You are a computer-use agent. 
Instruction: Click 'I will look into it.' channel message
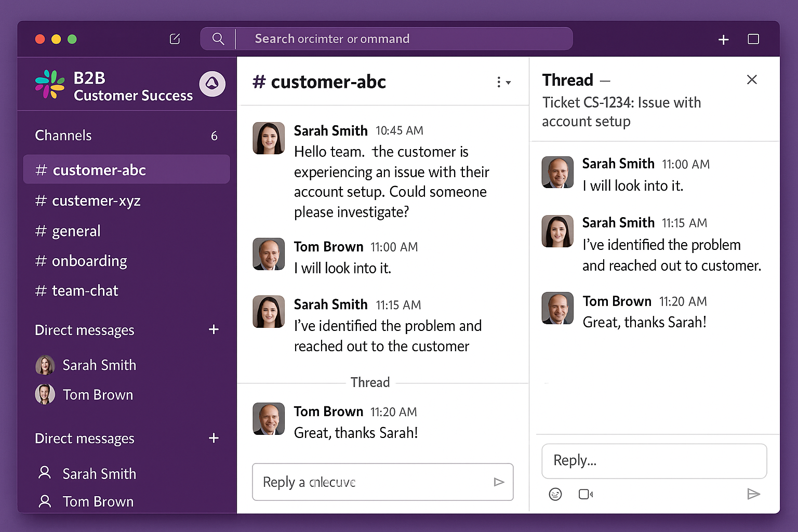pyautogui.click(x=342, y=268)
